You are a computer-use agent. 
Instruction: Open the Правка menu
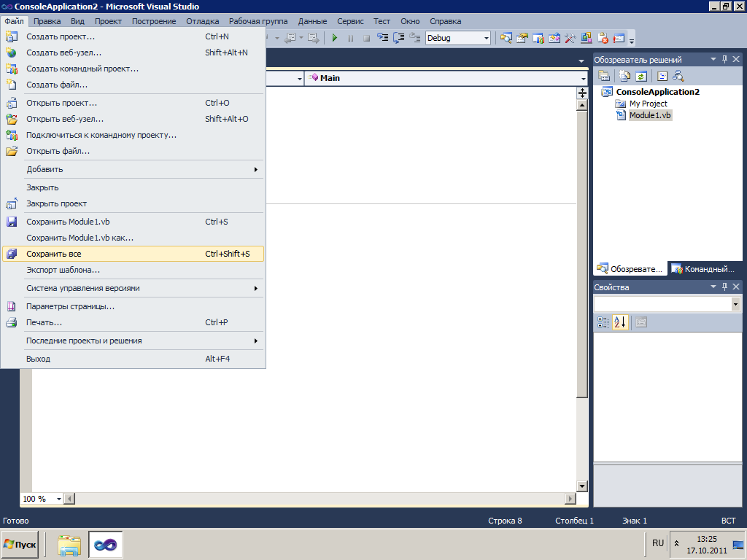pos(47,21)
